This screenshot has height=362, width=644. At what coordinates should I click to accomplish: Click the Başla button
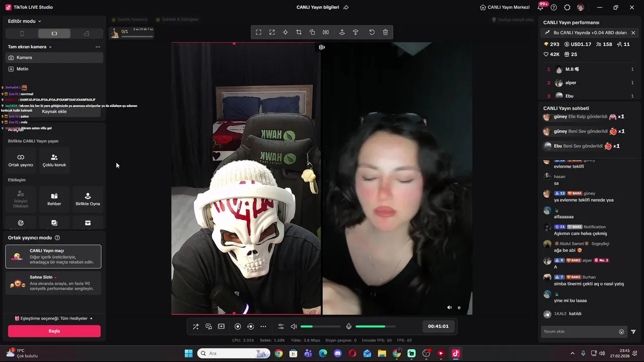click(x=54, y=331)
